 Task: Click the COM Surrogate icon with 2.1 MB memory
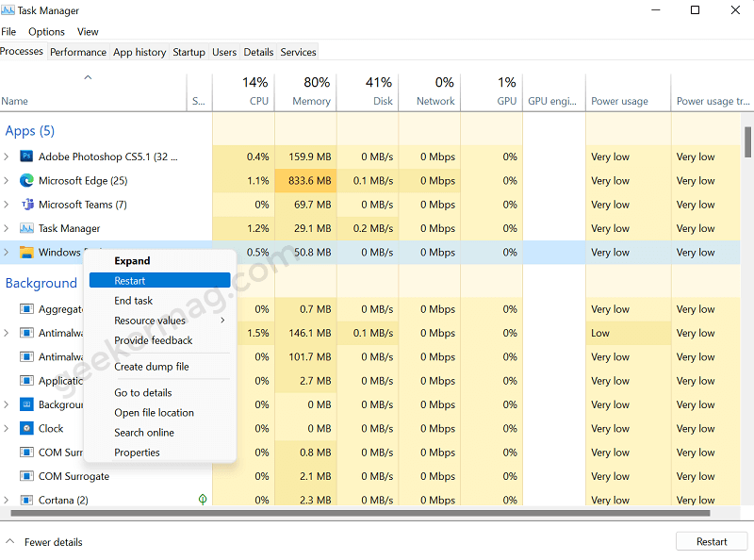point(26,476)
